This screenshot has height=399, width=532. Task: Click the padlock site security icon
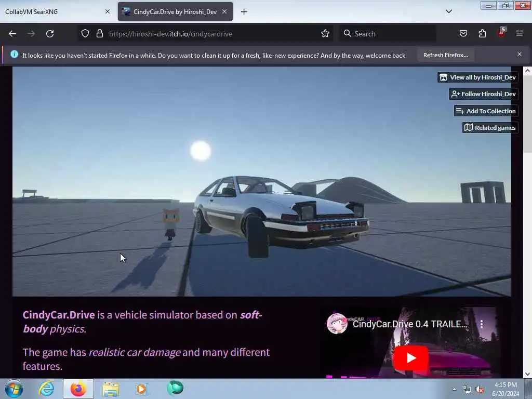[99, 34]
